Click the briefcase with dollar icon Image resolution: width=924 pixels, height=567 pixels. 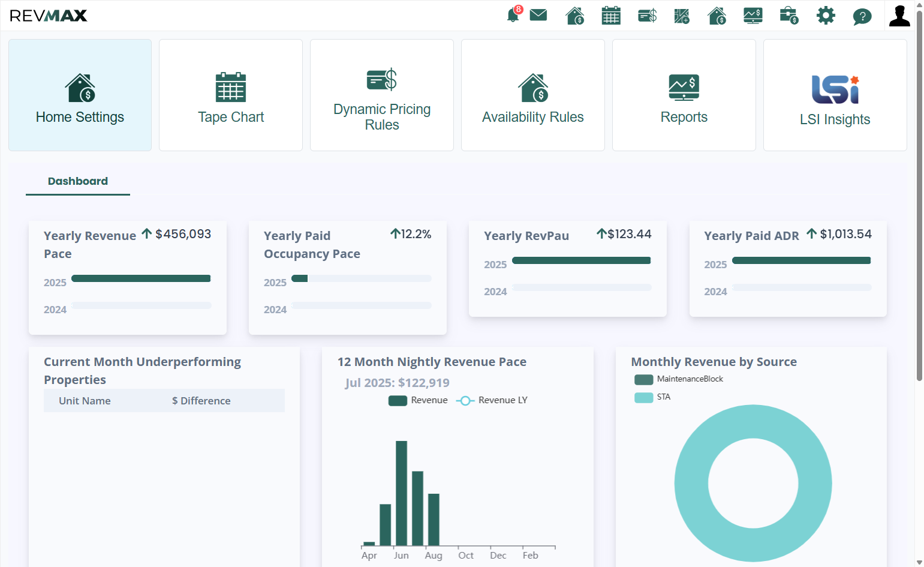click(789, 16)
